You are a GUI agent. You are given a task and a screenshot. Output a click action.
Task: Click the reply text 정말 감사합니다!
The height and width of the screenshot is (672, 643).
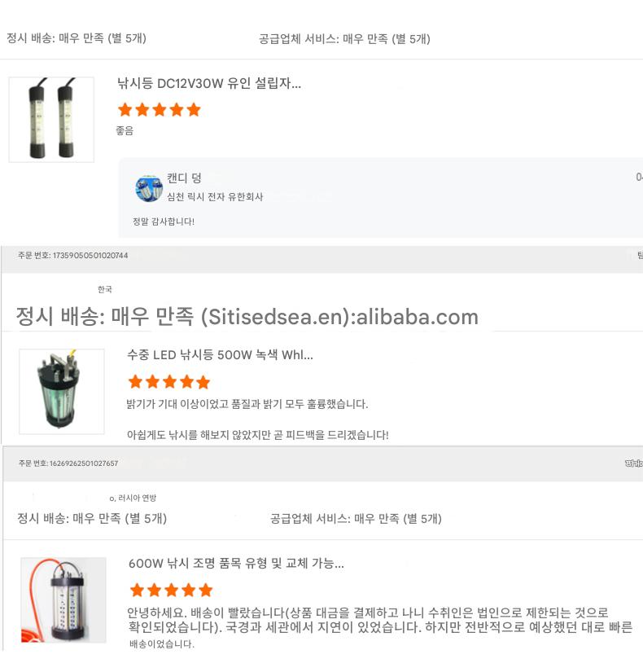tap(164, 222)
